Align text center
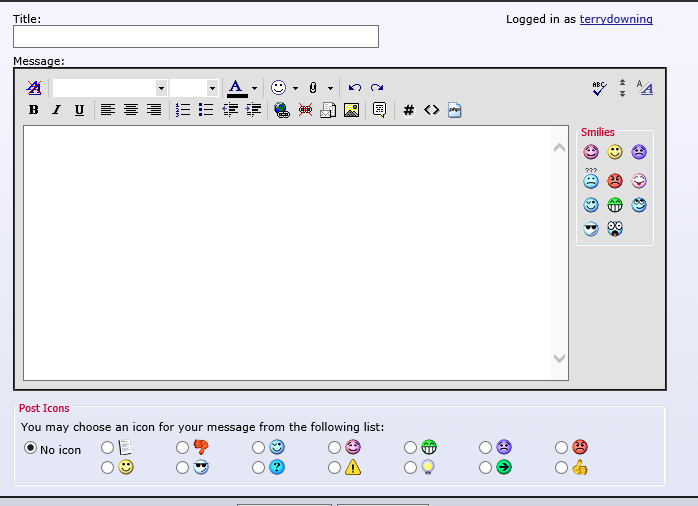The width and height of the screenshot is (698, 506). (x=131, y=109)
